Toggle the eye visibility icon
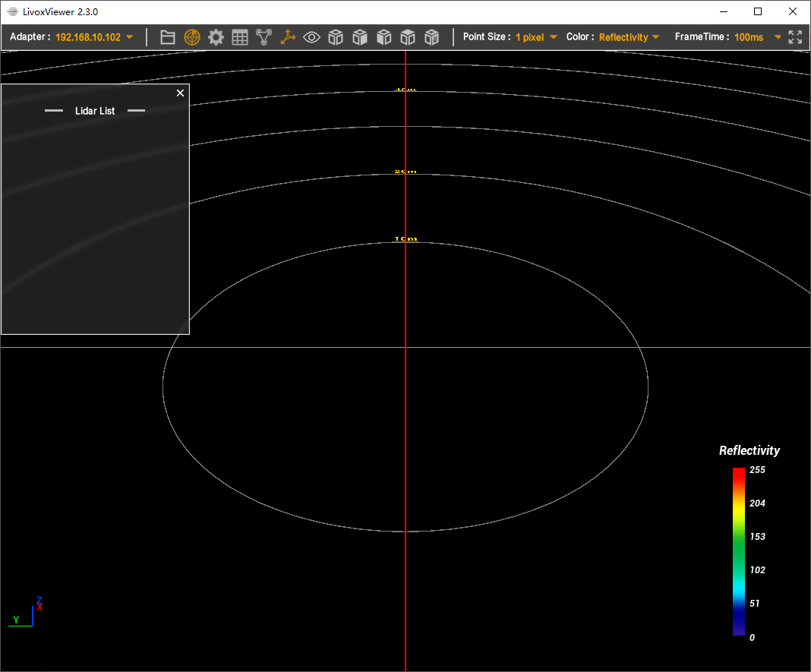 coord(311,37)
